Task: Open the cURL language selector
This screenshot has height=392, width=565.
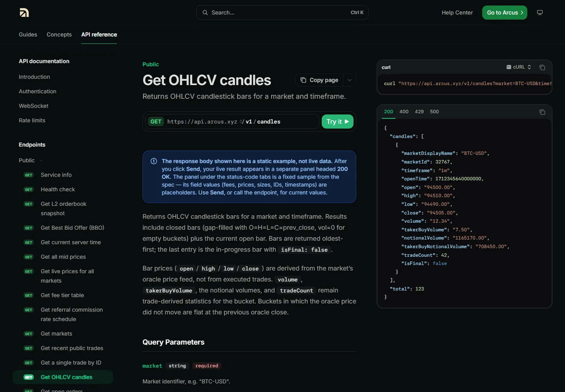Action: [x=519, y=67]
